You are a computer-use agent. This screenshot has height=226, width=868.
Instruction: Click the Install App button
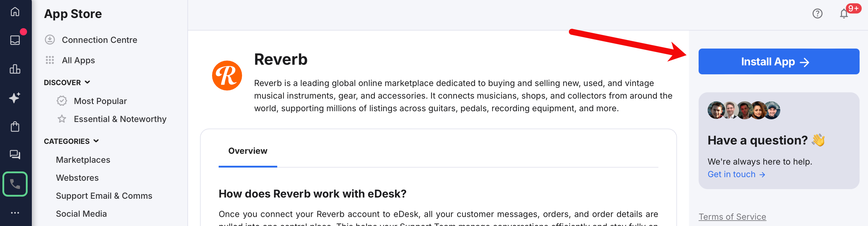779,61
